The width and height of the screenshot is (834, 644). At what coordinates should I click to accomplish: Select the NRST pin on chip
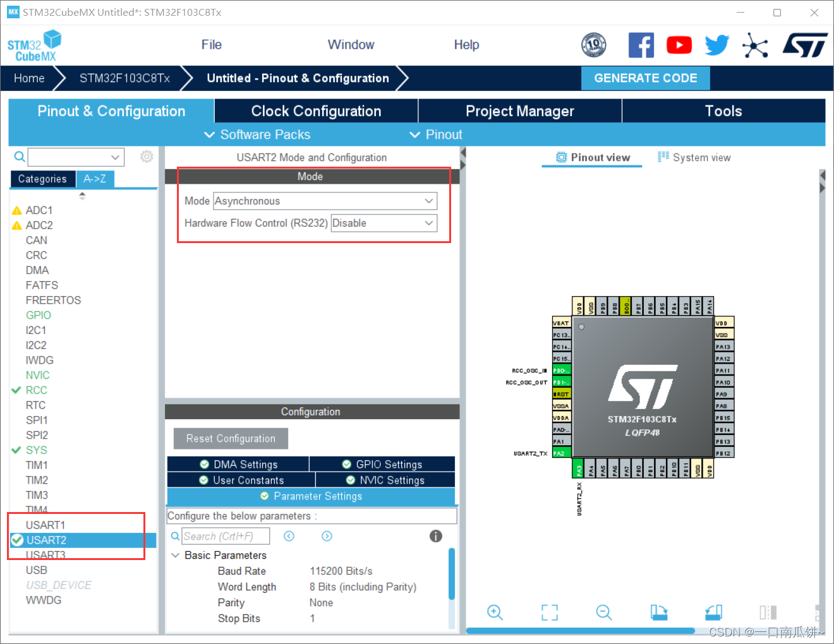click(x=561, y=394)
